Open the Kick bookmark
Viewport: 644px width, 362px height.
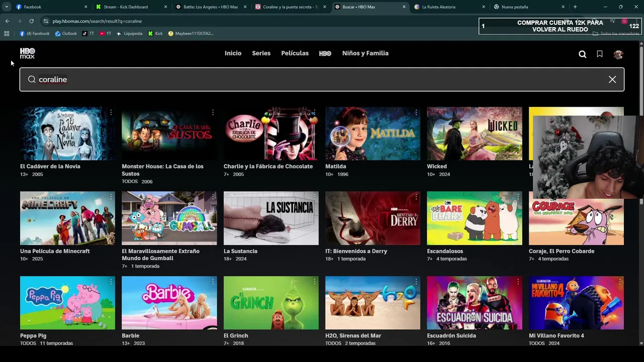[x=155, y=33]
